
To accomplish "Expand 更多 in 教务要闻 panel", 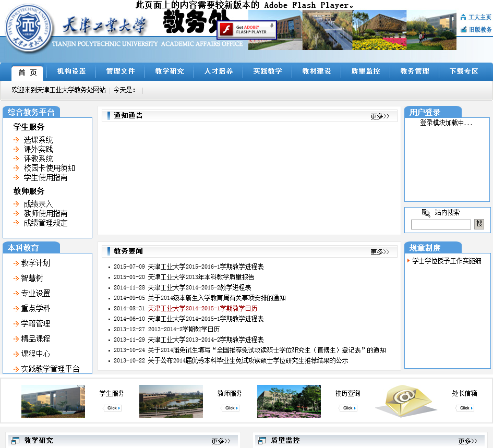I will pos(380,252).
